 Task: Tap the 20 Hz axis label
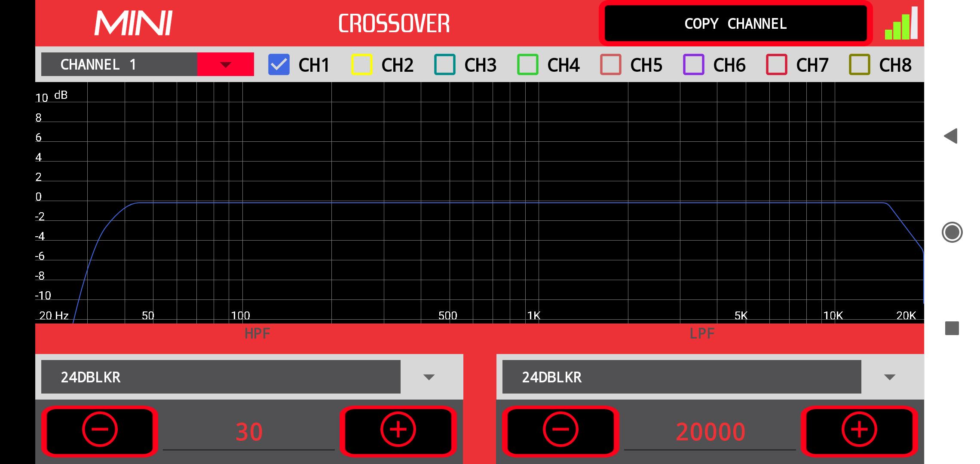tap(54, 316)
